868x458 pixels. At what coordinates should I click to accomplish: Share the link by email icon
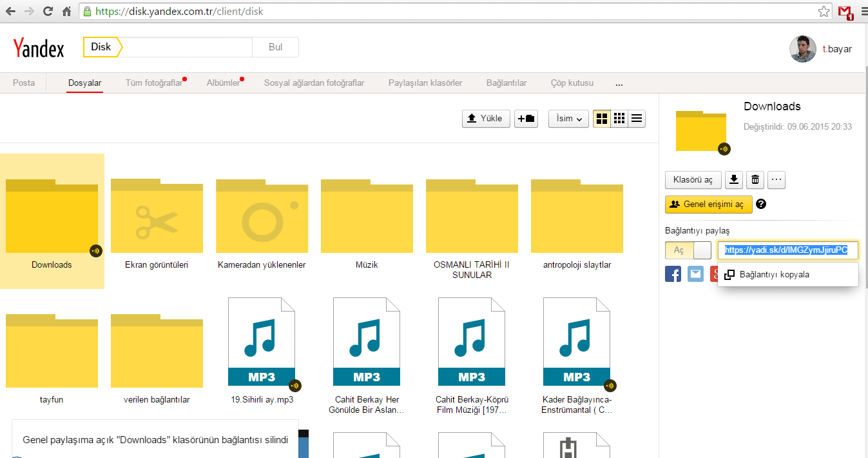(695, 274)
